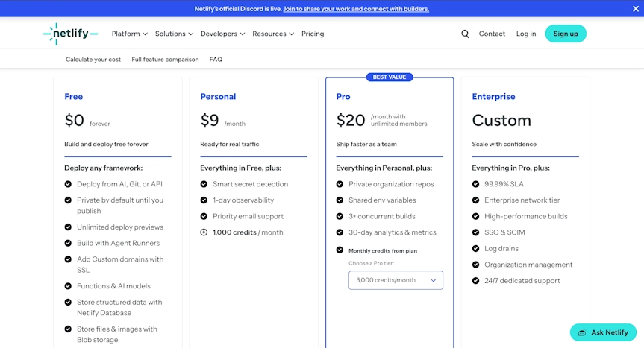The image size is (644, 348).
Task: Click 'Build and deploy free forever' tagline
Action: pos(106,145)
